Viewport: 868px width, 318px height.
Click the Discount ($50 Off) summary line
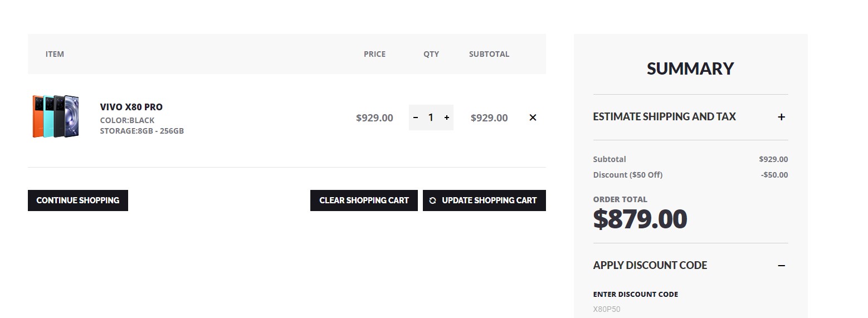(628, 175)
